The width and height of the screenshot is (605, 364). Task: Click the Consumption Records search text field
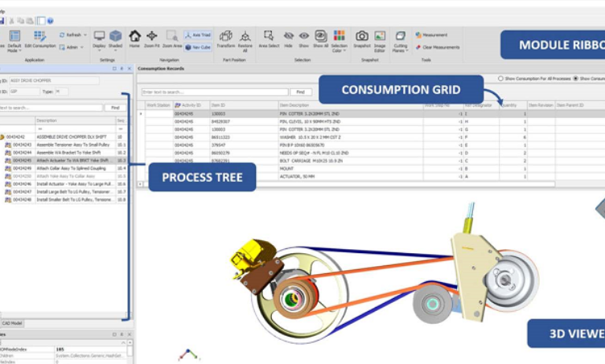pyautogui.click(x=215, y=92)
